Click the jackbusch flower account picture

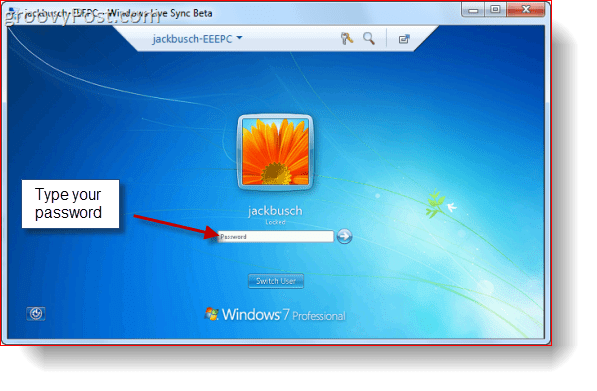tap(275, 152)
